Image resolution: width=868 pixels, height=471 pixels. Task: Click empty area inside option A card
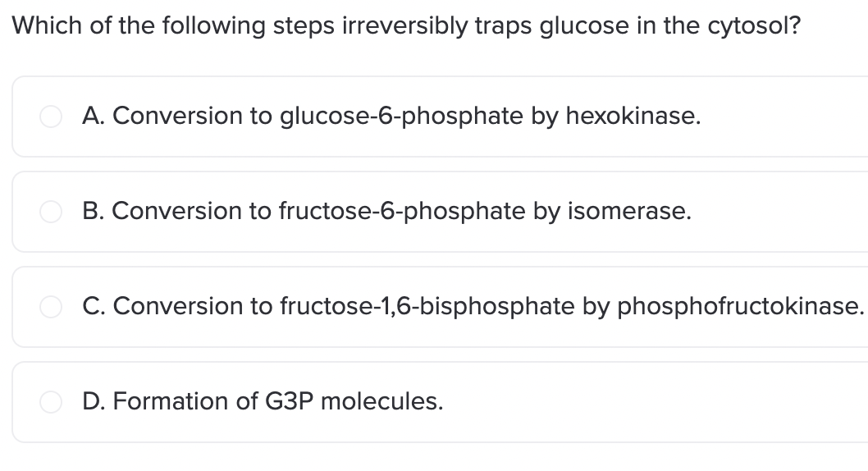(x=786, y=117)
